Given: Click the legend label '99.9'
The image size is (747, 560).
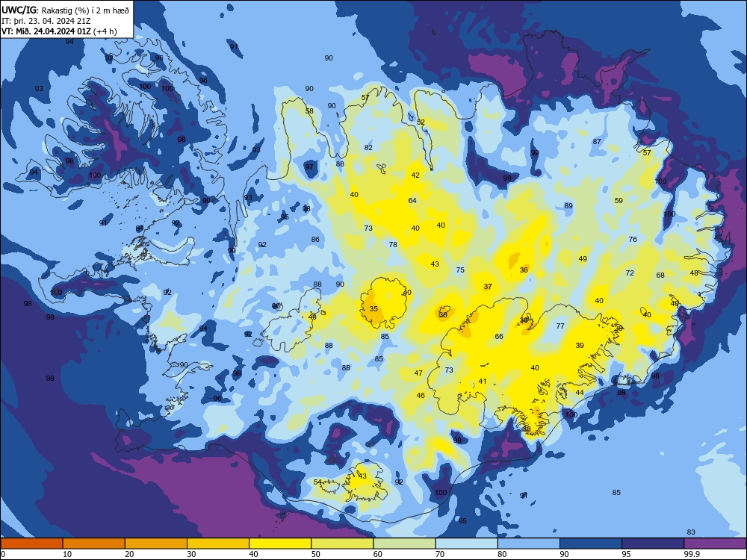Looking at the screenshot, I should (691, 554).
